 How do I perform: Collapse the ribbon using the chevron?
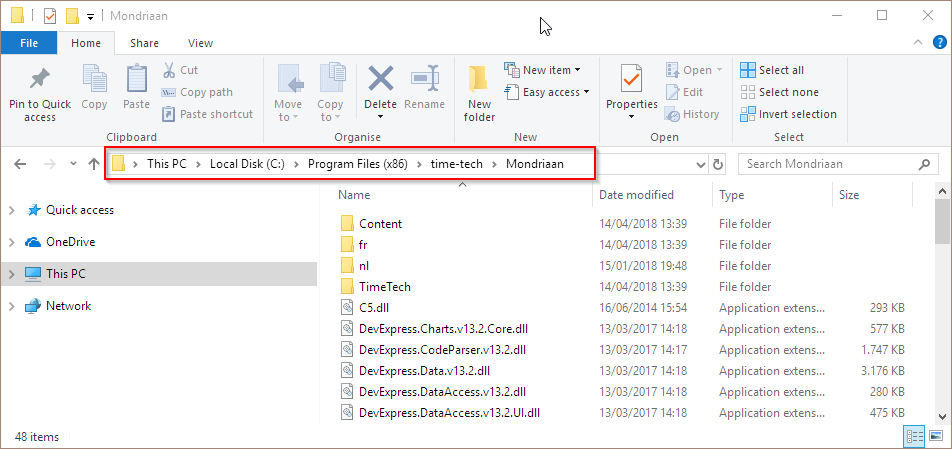tap(917, 42)
